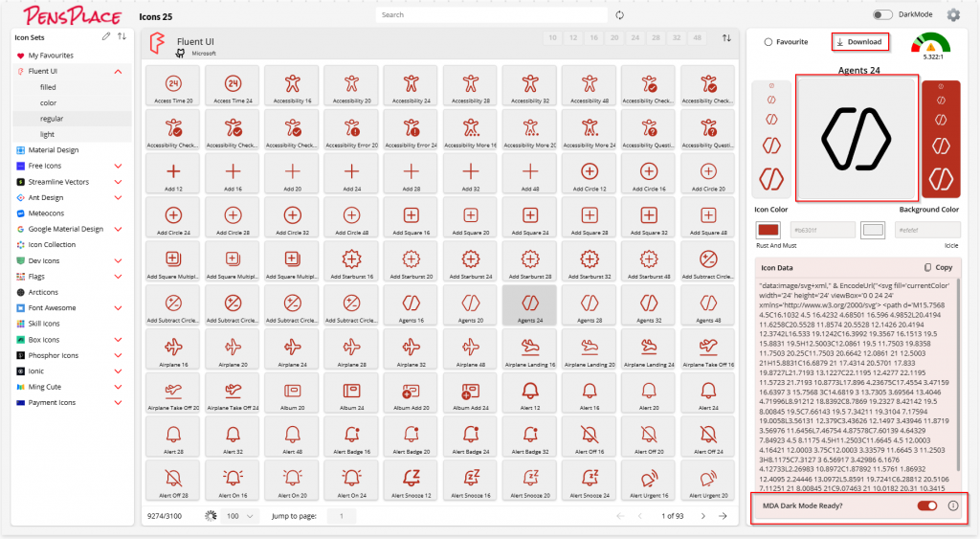Image resolution: width=980 pixels, height=539 pixels.
Task: Click the large Agents 24 preview
Action: coord(857,138)
